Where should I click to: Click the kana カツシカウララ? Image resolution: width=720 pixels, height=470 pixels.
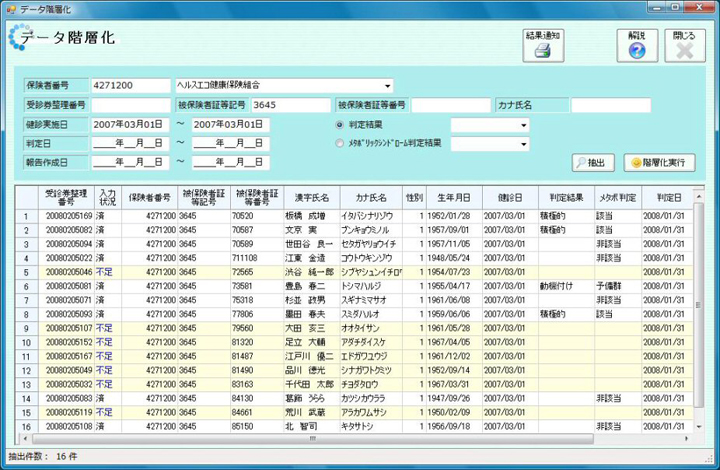[x=363, y=398]
